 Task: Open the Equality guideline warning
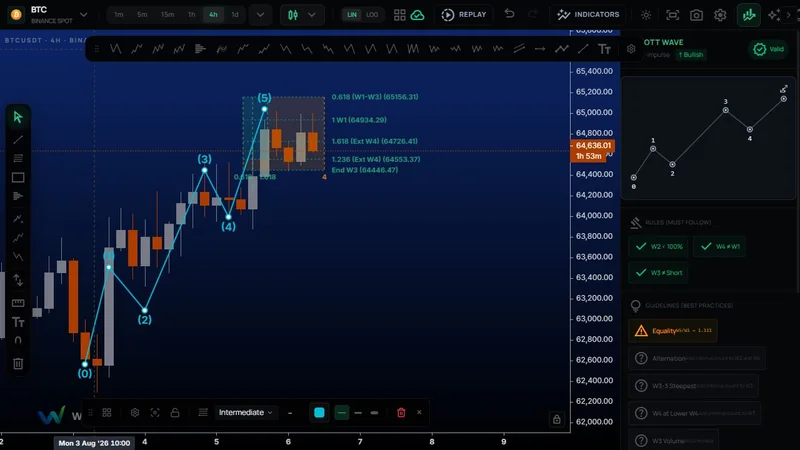(x=673, y=331)
